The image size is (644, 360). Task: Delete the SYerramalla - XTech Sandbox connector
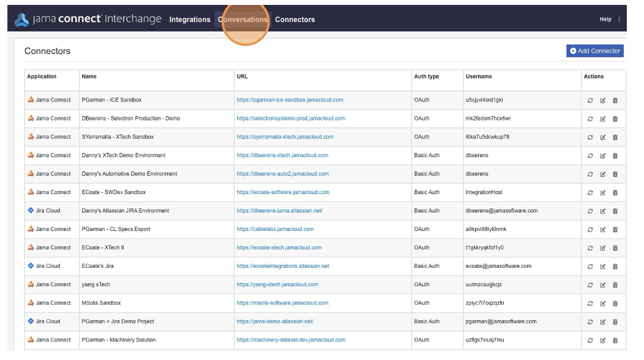point(615,137)
